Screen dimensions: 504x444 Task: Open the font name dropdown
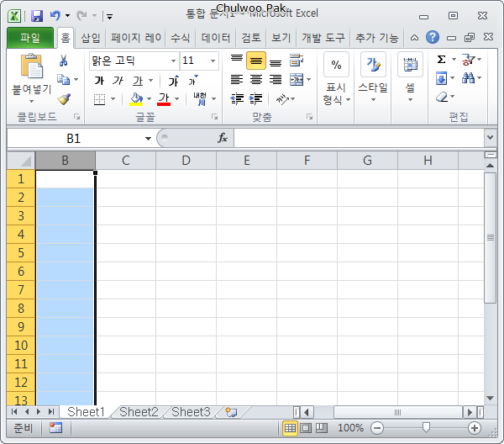coord(173,61)
